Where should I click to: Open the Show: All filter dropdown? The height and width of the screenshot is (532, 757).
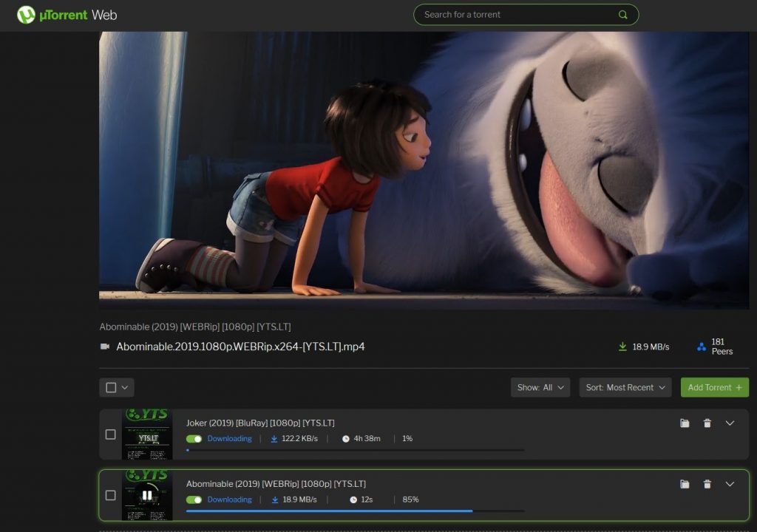pyautogui.click(x=540, y=387)
